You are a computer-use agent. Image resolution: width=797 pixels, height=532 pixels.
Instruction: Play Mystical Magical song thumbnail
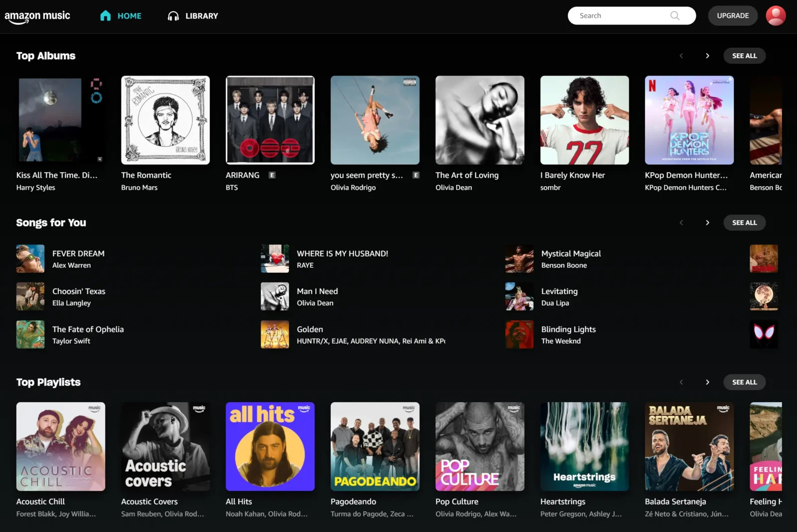coord(520,258)
